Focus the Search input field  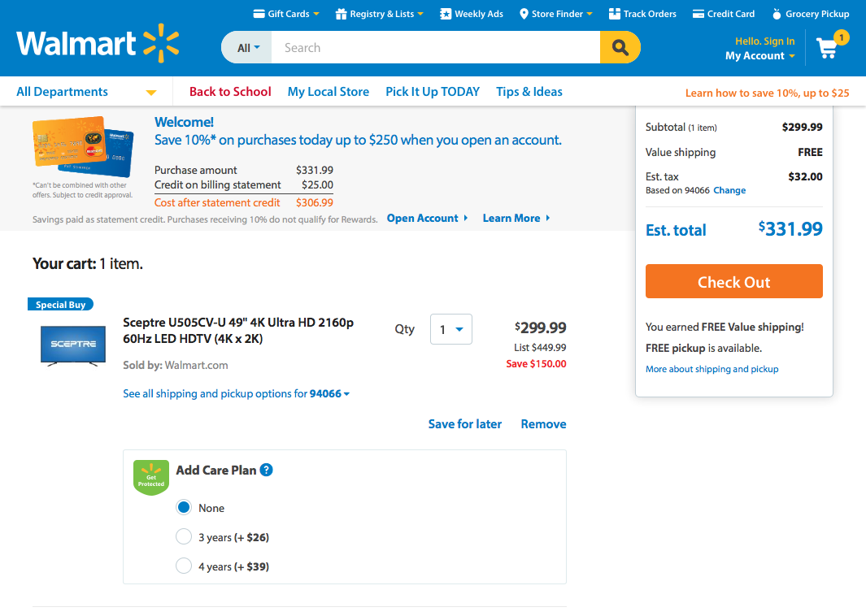coord(436,47)
